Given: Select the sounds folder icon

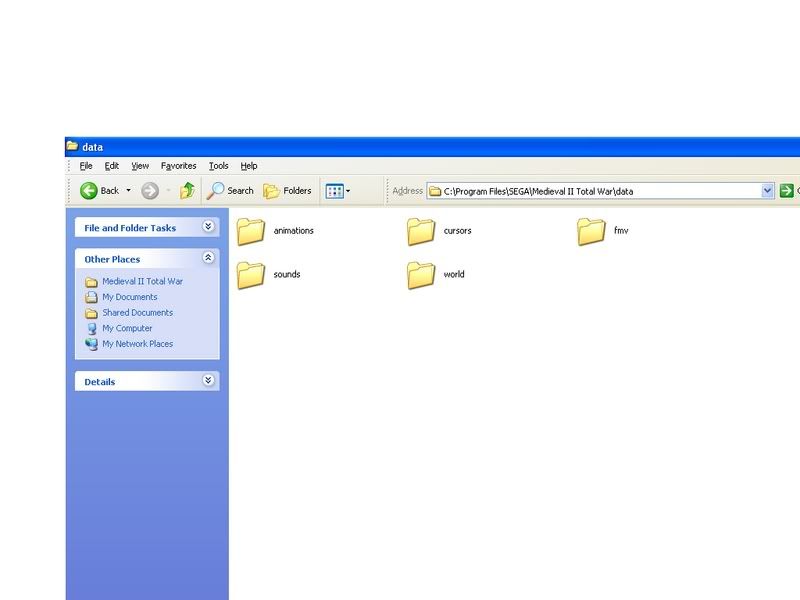Looking at the screenshot, I should [251, 275].
